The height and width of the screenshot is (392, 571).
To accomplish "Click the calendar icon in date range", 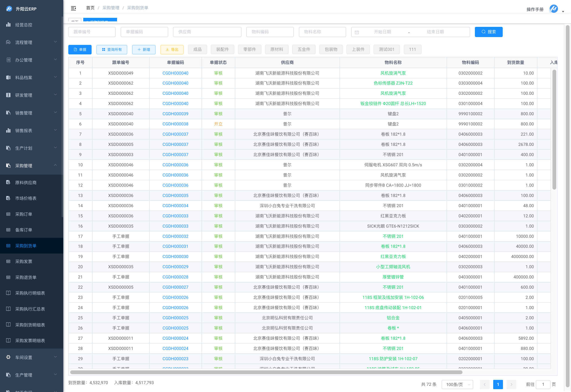I will (357, 32).
